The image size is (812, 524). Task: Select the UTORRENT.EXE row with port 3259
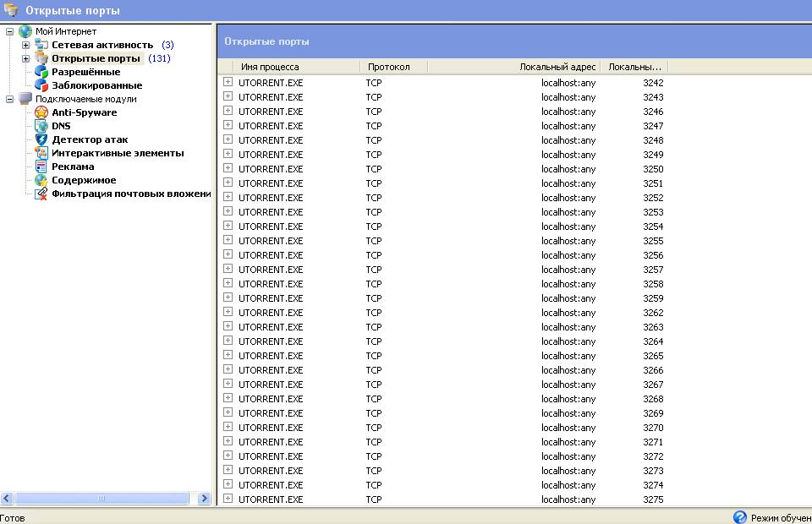271,298
